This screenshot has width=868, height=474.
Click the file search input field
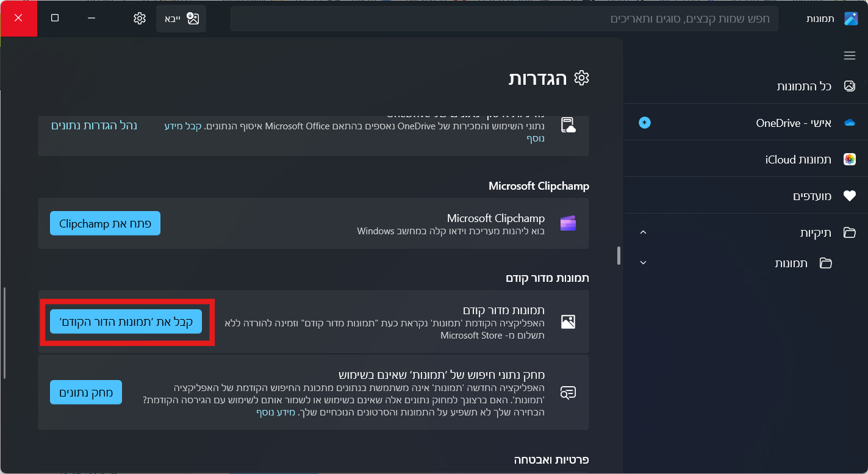point(504,18)
